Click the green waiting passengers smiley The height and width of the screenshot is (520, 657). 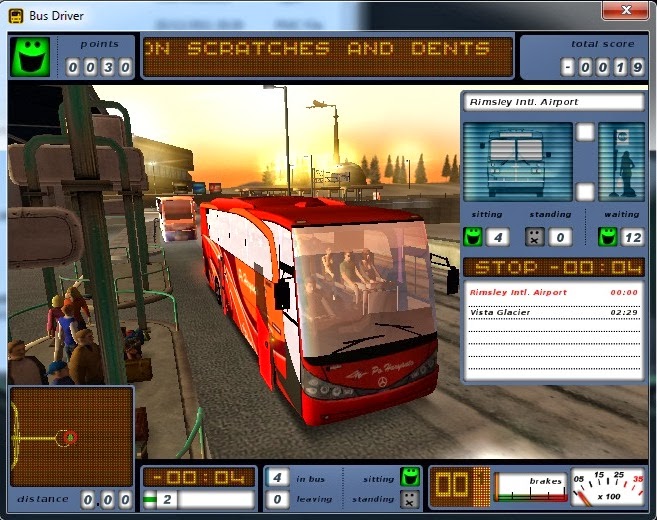pos(608,237)
